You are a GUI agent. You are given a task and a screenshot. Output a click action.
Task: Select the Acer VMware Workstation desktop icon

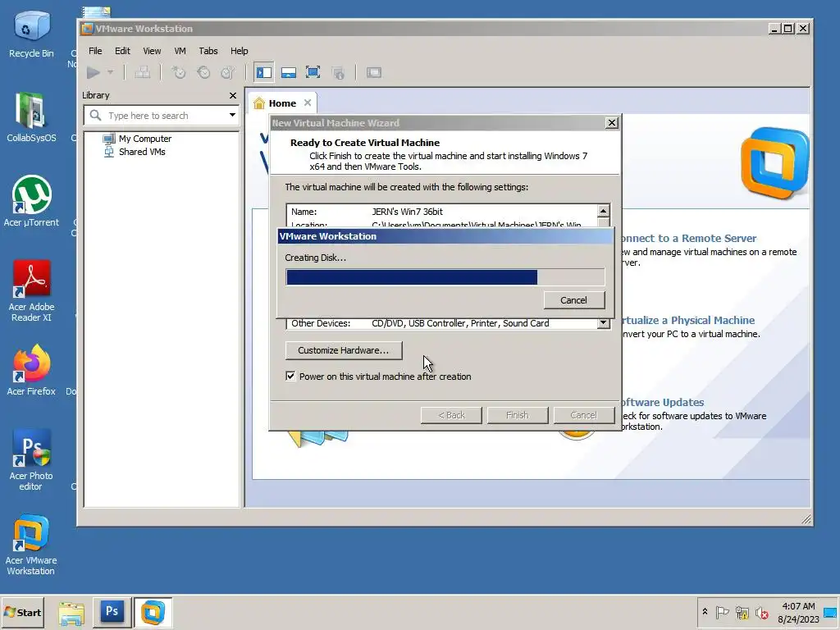[x=32, y=545]
